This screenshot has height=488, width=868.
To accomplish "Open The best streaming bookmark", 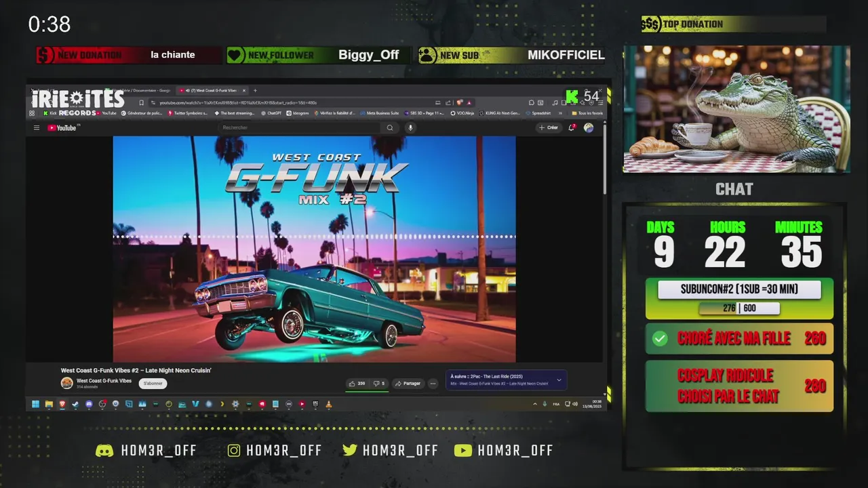I will coord(235,113).
